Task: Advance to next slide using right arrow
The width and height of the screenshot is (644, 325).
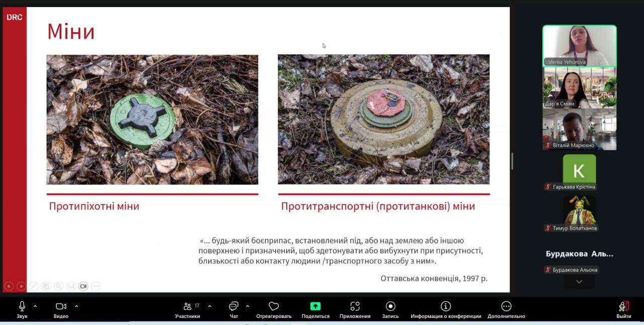Action: click(21, 286)
